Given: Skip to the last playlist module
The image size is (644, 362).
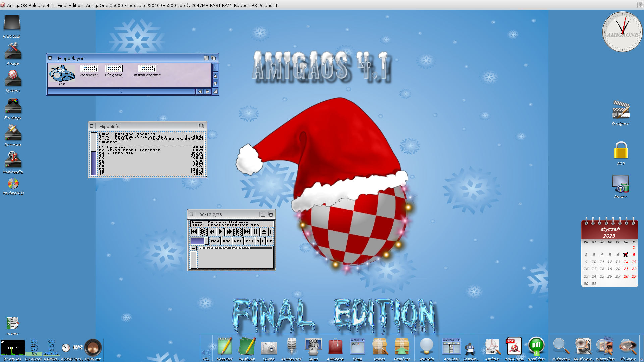Looking at the screenshot, I should (x=247, y=232).
